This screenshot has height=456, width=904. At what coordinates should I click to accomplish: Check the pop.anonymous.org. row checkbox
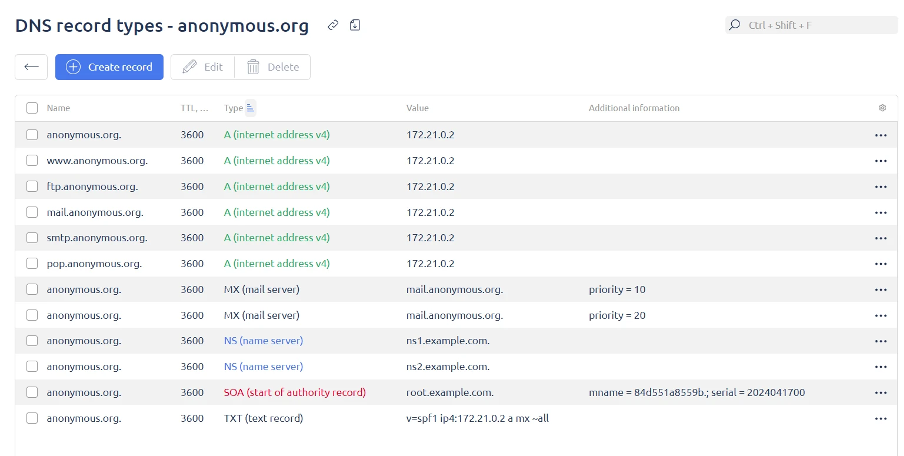tap(32, 263)
